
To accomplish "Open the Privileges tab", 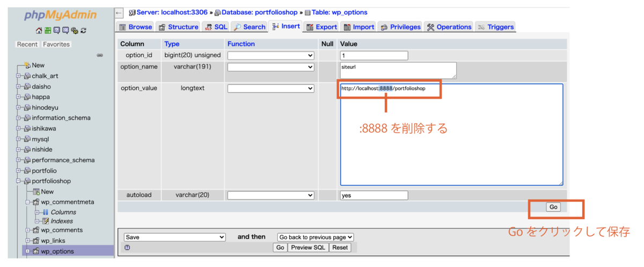I will (400, 27).
